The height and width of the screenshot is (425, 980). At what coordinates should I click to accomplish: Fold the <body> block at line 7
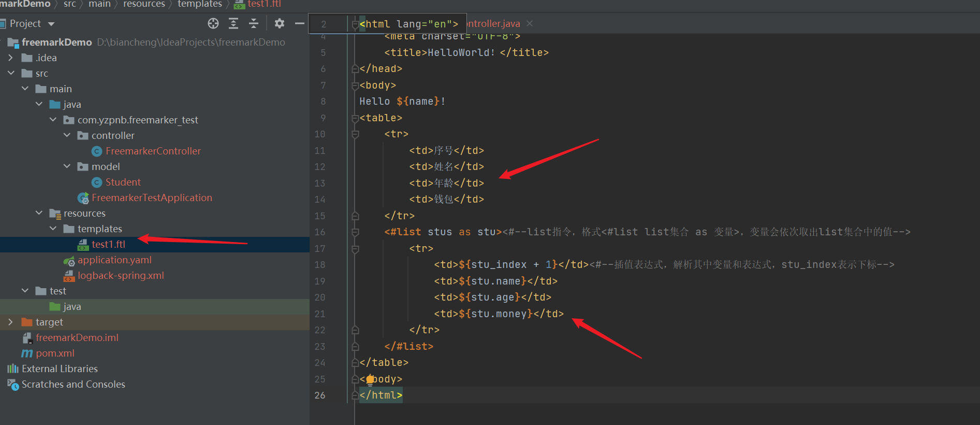[355, 86]
